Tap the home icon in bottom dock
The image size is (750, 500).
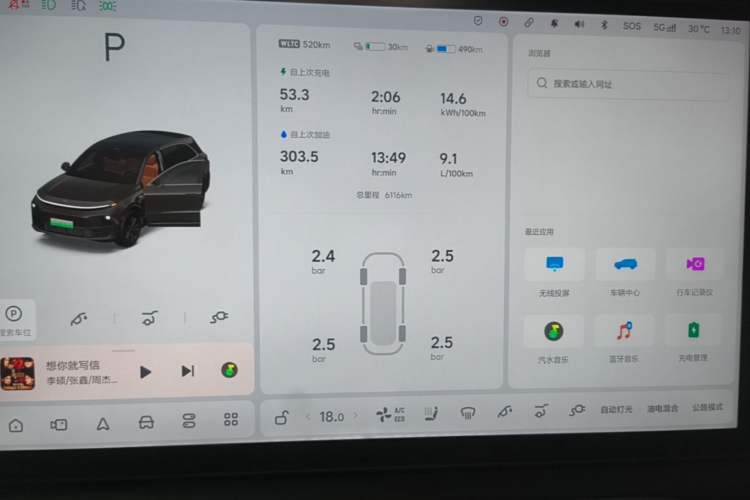pos(16,425)
